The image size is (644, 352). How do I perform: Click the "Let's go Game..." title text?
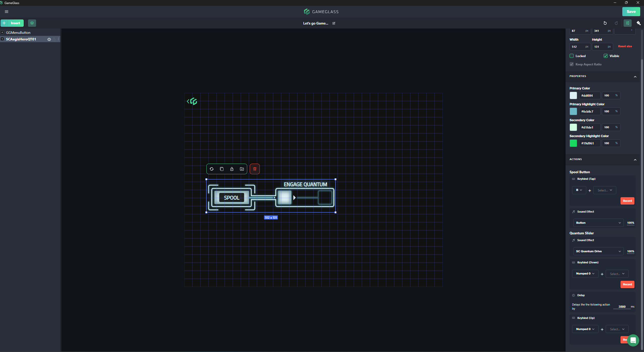pyautogui.click(x=316, y=23)
